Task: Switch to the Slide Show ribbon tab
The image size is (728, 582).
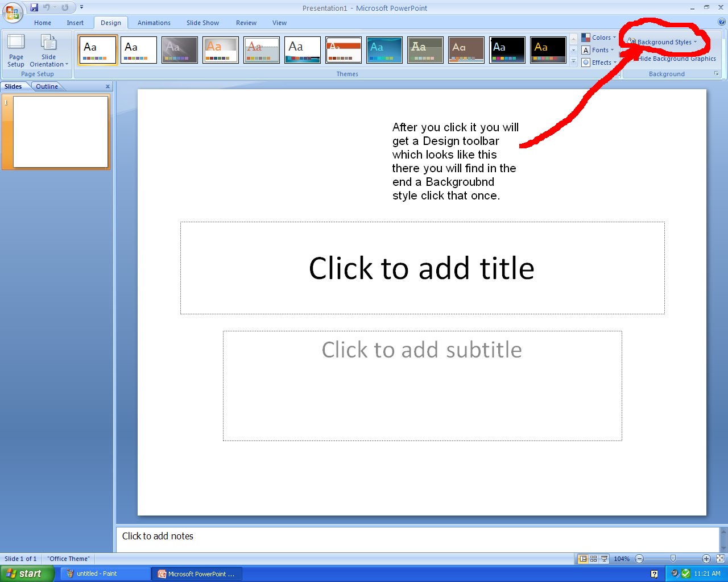Action: pyautogui.click(x=202, y=23)
